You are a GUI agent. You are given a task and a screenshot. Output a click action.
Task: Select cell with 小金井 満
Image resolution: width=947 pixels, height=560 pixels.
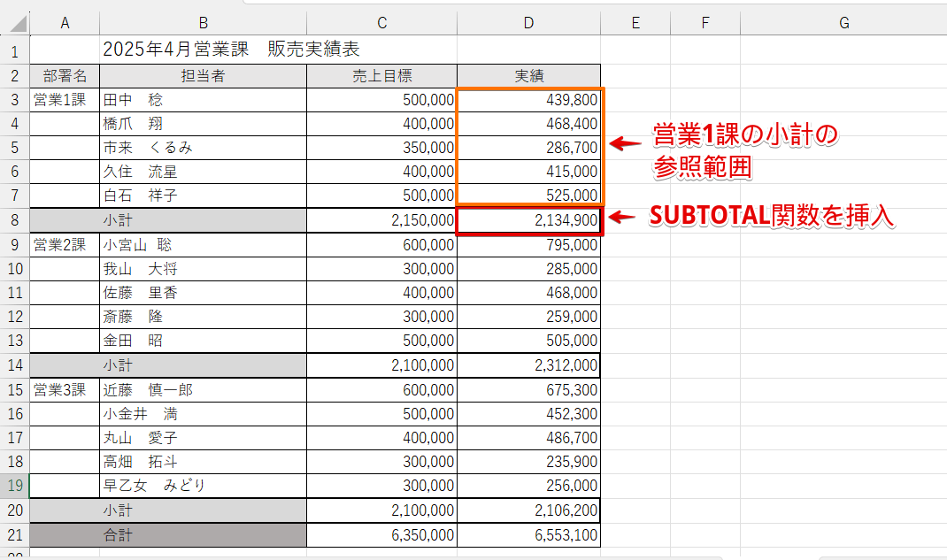tap(203, 414)
